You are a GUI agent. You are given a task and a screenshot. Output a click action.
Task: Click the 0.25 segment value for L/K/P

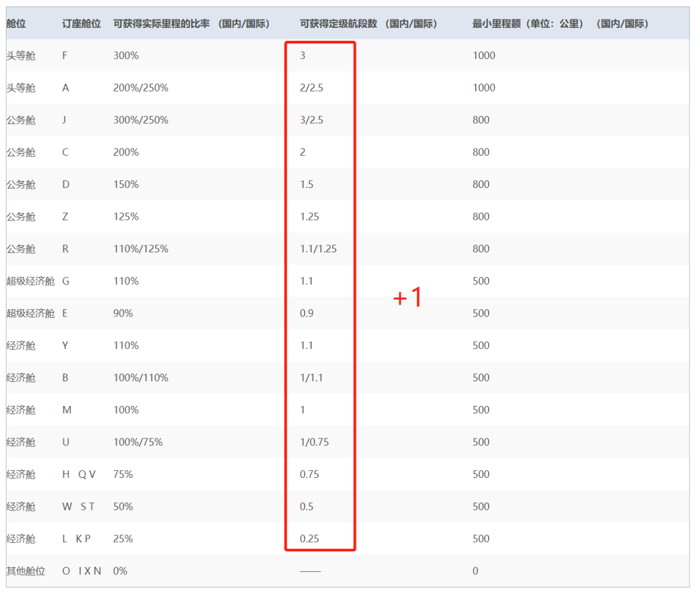coord(309,539)
